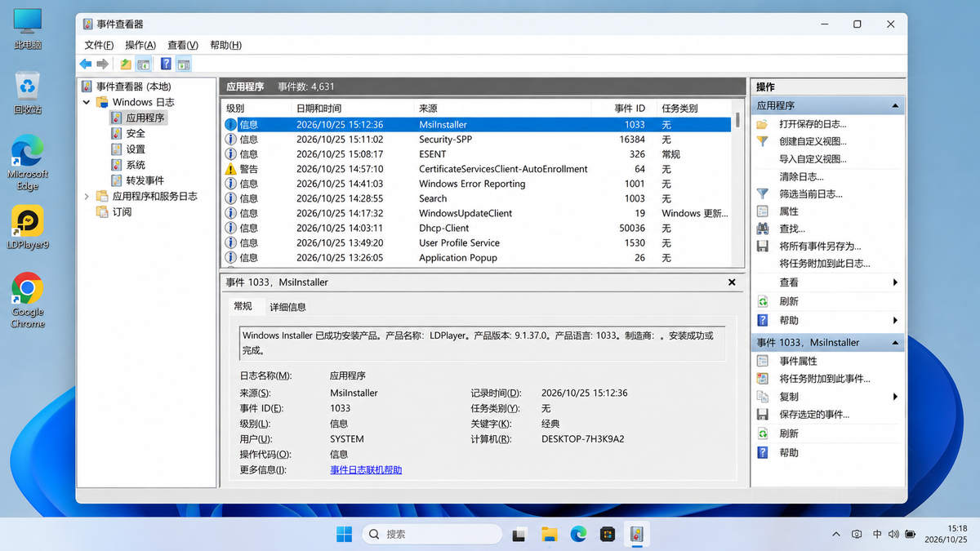This screenshot has width=980, height=551.
Task: Collapse the Windows 日志 tree node
Action: pos(87,102)
